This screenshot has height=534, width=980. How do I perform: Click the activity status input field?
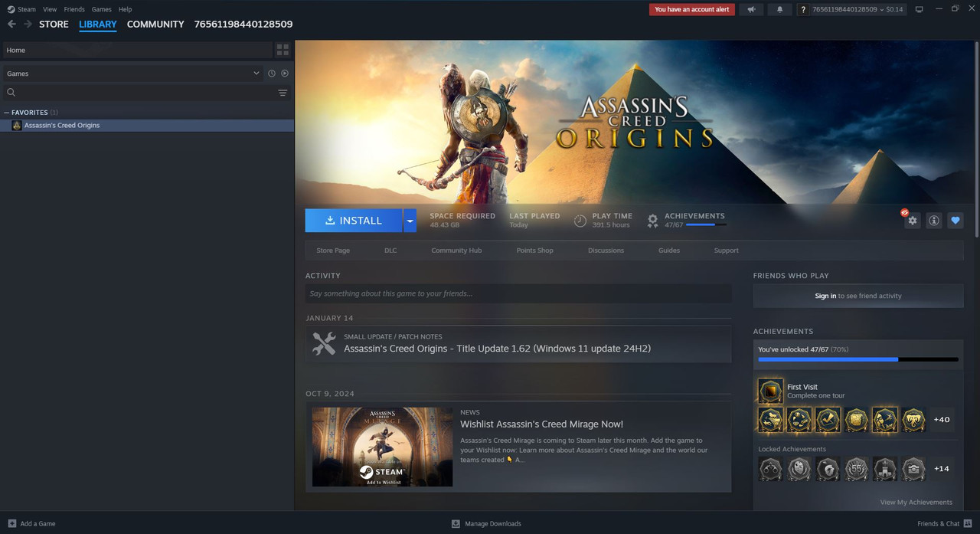[x=518, y=293]
